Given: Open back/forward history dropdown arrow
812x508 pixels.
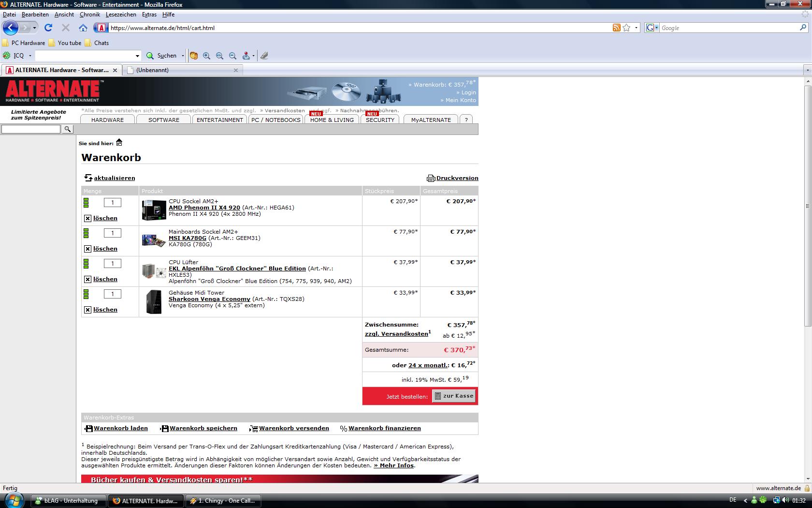Looking at the screenshot, I should [34, 28].
